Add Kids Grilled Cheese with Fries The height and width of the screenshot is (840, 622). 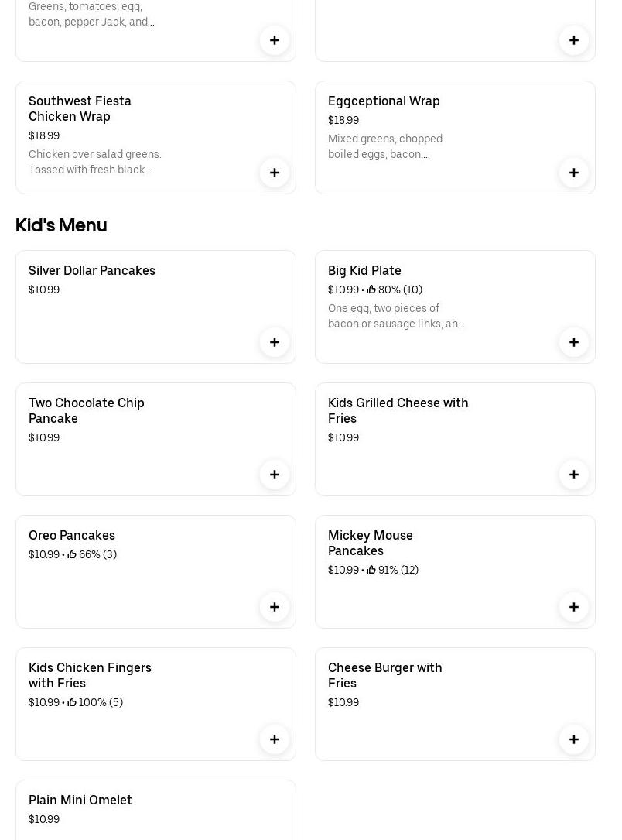pyautogui.click(x=574, y=475)
